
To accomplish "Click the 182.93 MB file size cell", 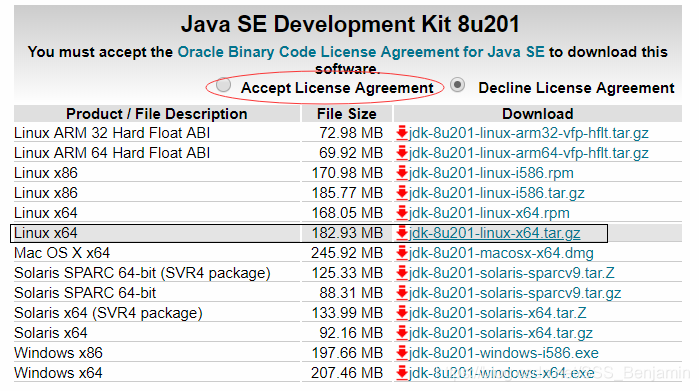I will click(347, 233).
